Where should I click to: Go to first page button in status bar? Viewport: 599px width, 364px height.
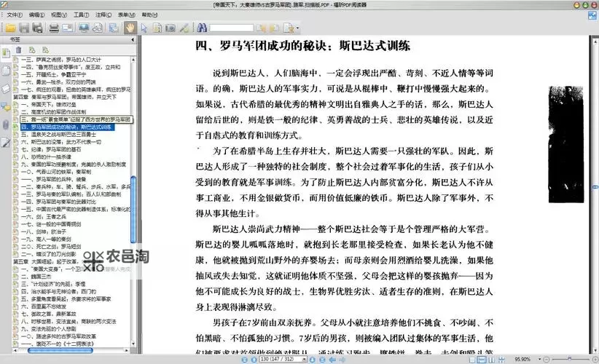pos(245,360)
